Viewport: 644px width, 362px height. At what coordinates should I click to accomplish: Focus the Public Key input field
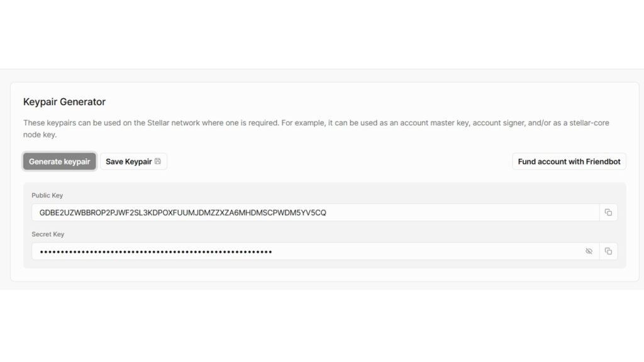click(x=316, y=212)
